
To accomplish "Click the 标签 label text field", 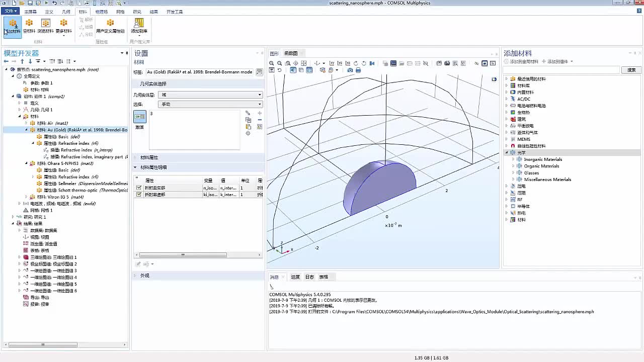I will [x=200, y=72].
